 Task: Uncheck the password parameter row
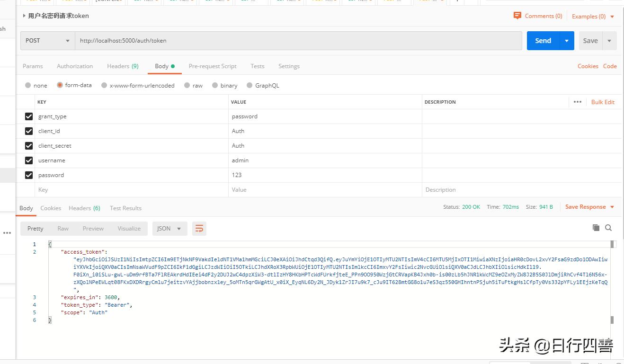[29, 175]
